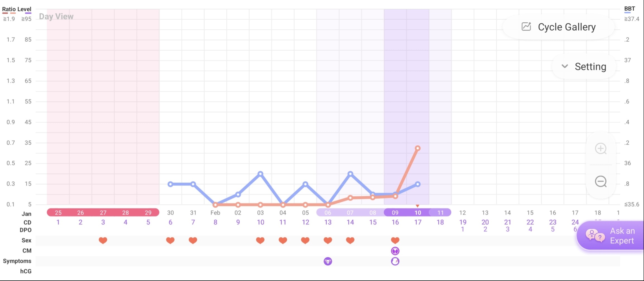Click the zoom in magnifier icon
Screen dimensions: 644x281
coord(601,148)
